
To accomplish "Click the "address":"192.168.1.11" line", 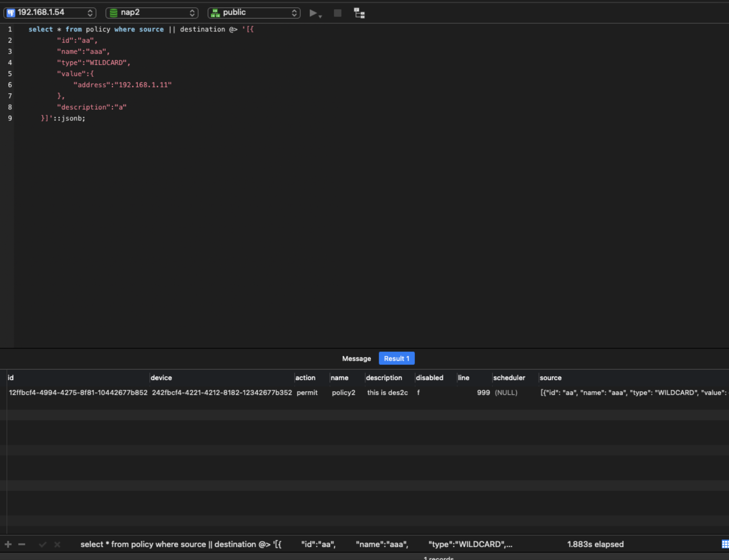I will coord(122,85).
